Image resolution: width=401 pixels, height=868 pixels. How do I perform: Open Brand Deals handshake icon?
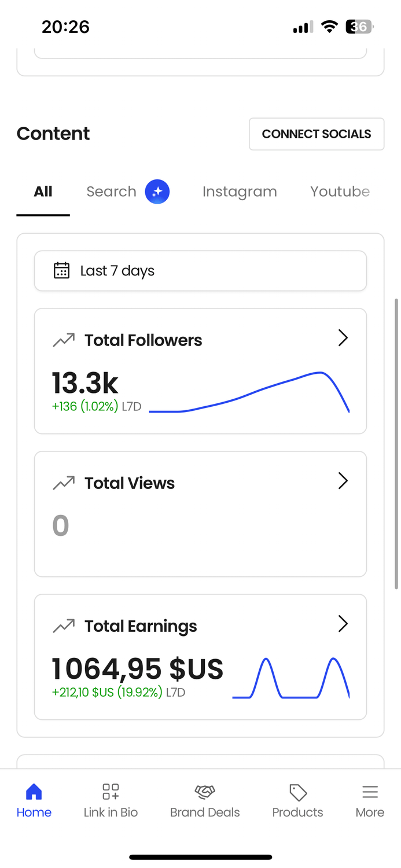(x=205, y=791)
